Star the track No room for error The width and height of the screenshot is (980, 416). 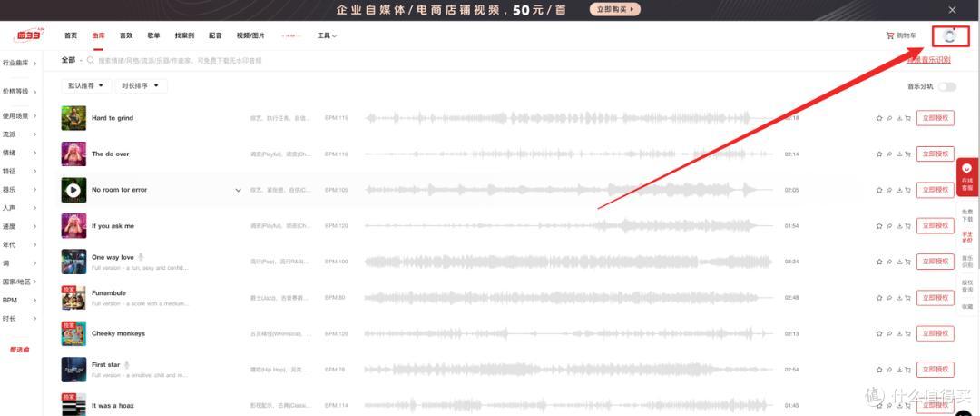[x=878, y=190]
